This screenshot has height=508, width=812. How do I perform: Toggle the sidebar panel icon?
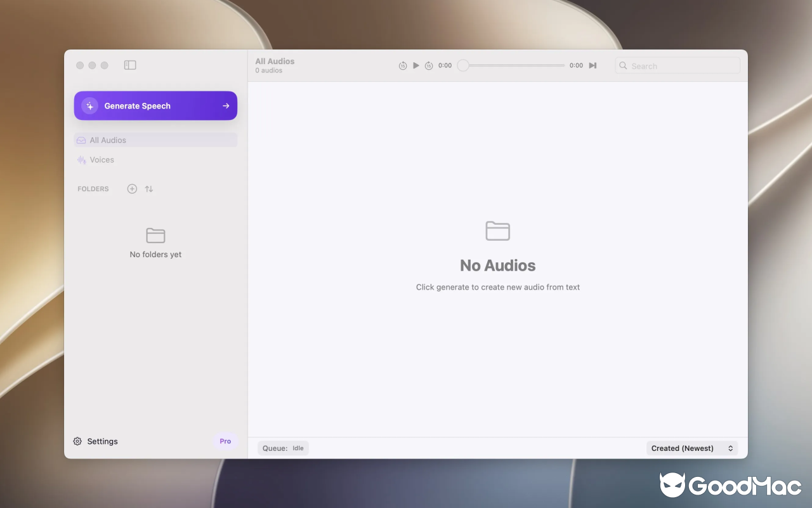click(130, 65)
